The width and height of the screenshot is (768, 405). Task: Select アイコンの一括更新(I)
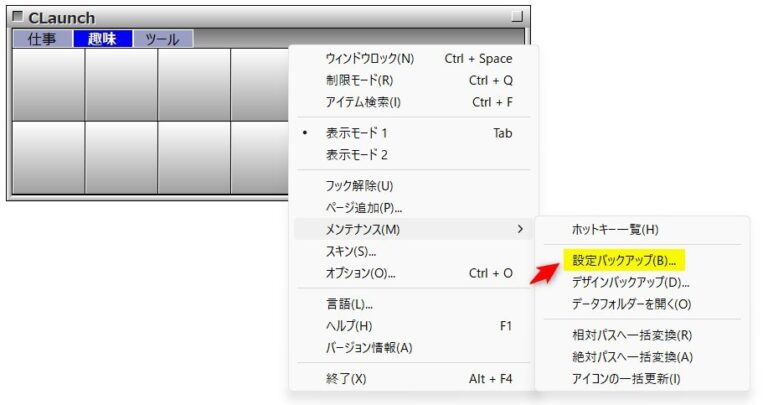pos(642,379)
